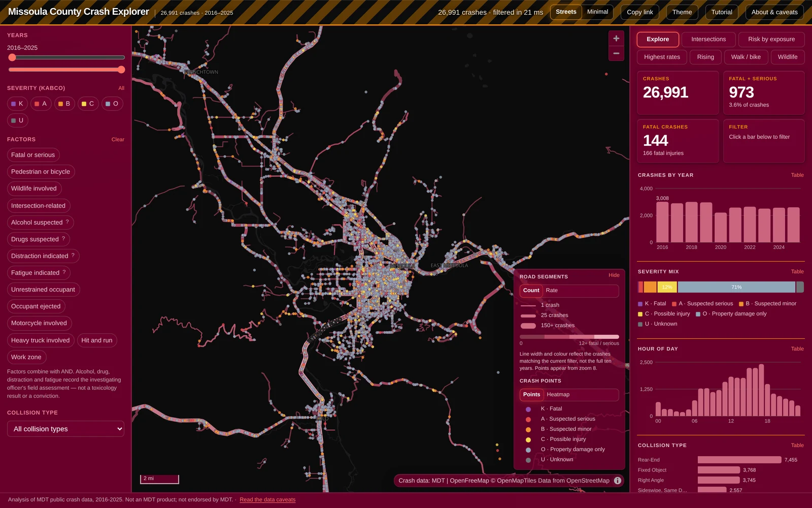
Task: Open the map attribution info icon
Action: pos(618,481)
